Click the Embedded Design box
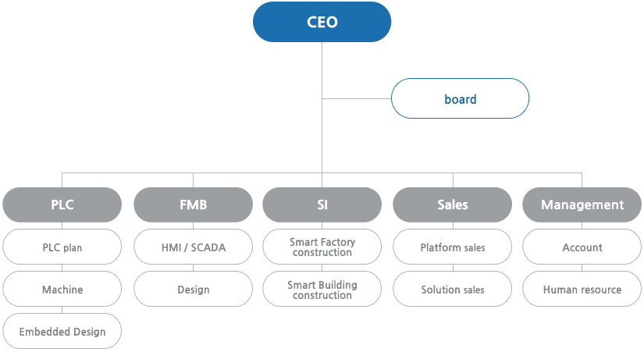Screen dimensions: 644x352 point(62,332)
